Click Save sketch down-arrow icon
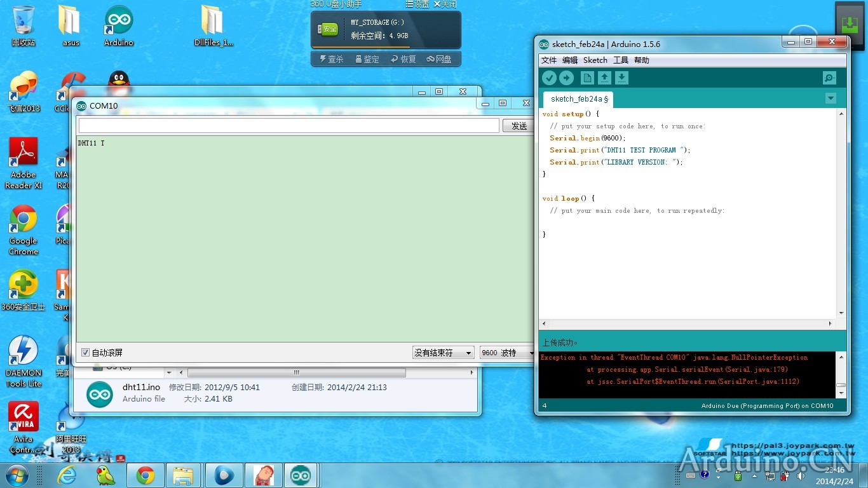Image resolution: width=868 pixels, height=488 pixels. click(622, 78)
